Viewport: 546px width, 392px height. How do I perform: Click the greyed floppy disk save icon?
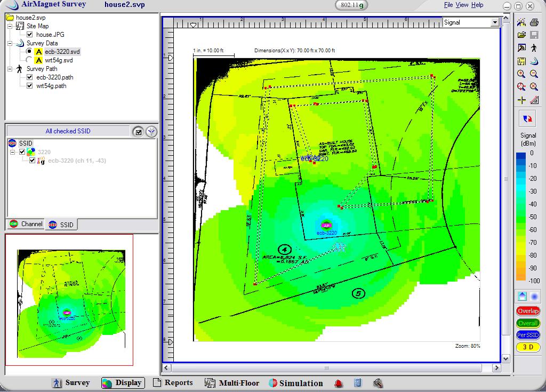point(534,35)
